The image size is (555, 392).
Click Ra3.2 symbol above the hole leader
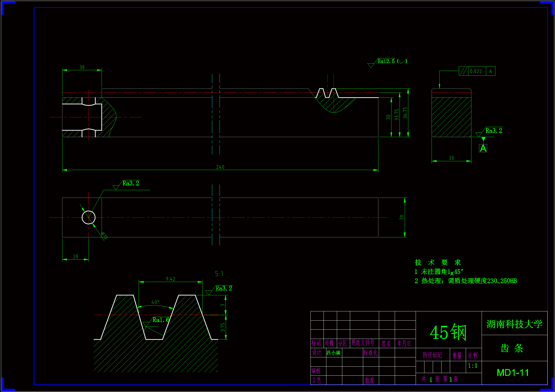(x=131, y=184)
